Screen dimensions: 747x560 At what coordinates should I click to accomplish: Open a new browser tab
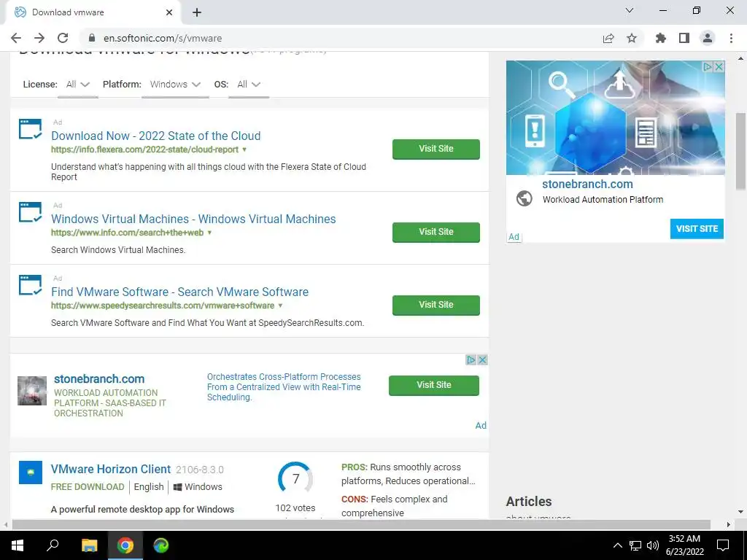(x=197, y=12)
